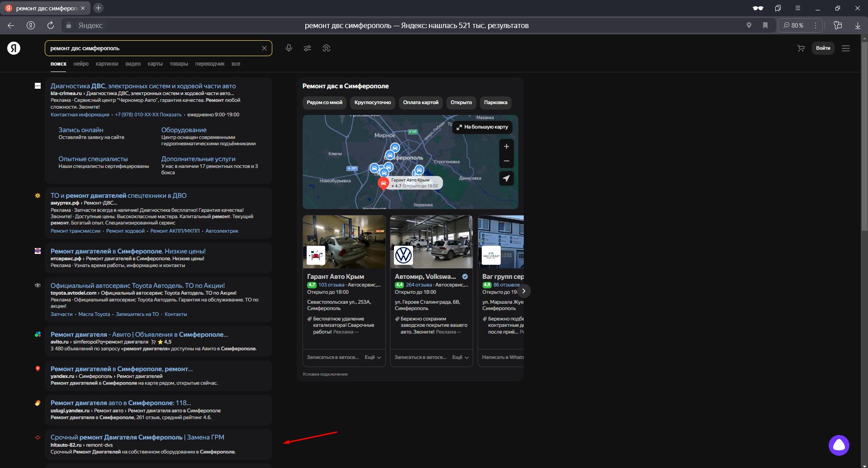This screenshot has width=868, height=468.
Task: Locate me on the map arrow button
Action: coord(506,178)
